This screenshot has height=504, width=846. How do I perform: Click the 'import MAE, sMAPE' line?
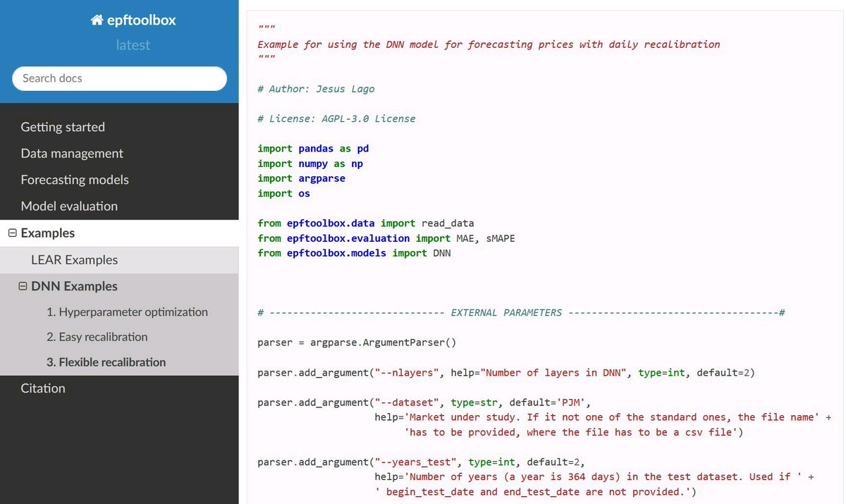465,238
